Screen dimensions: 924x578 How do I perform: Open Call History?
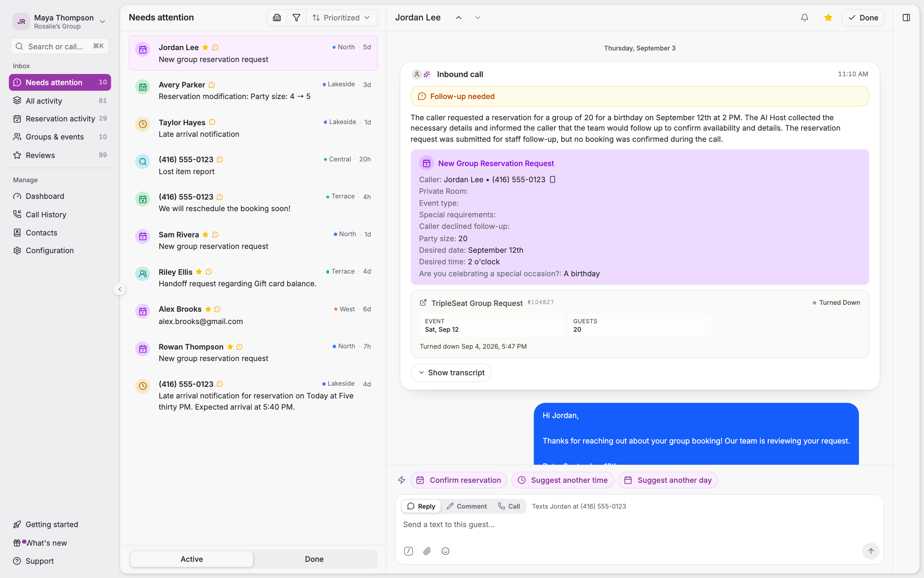[x=60, y=215]
